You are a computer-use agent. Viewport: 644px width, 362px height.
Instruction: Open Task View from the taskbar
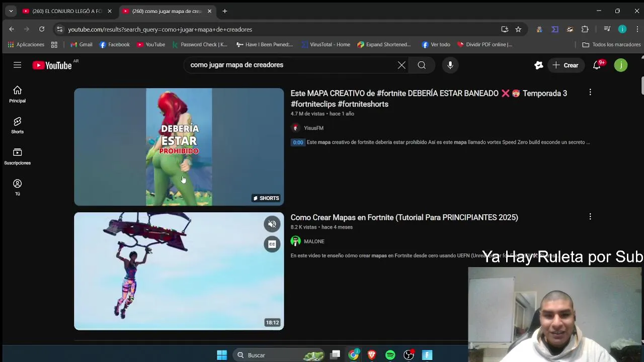(x=335, y=355)
